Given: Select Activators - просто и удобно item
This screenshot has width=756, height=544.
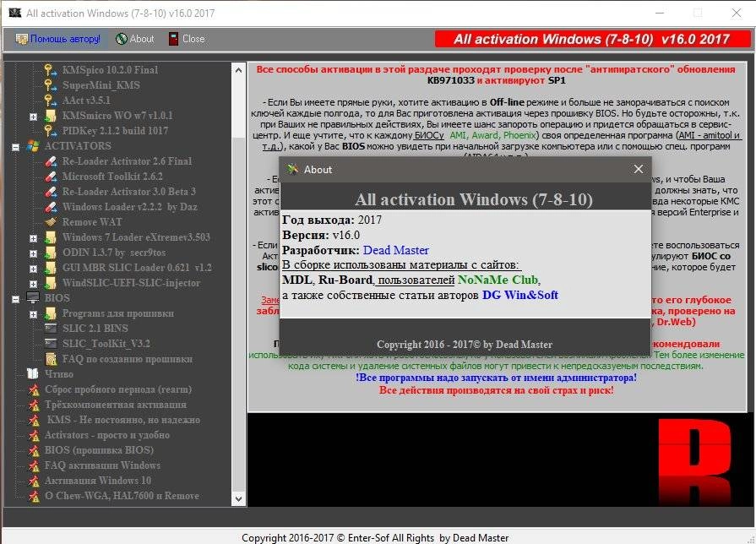Looking at the screenshot, I should pyautogui.click(x=107, y=435).
